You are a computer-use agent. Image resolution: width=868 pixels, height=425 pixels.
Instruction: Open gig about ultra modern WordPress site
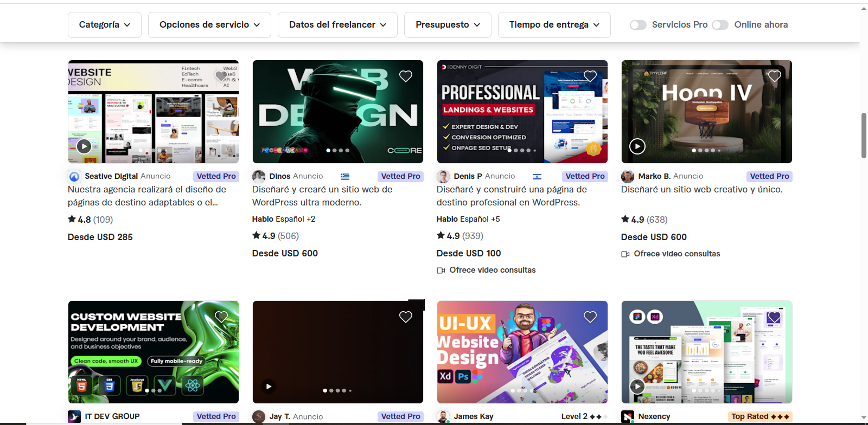(322, 196)
